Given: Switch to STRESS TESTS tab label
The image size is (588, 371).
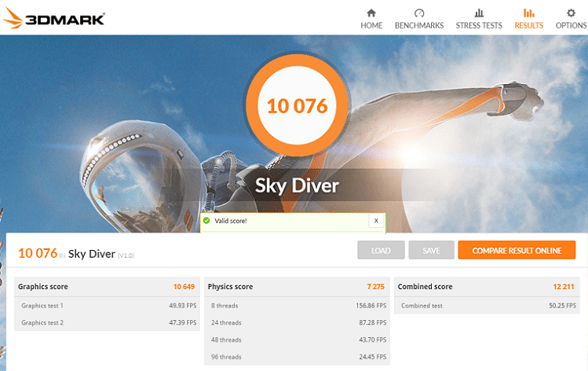Looking at the screenshot, I should (x=479, y=25).
